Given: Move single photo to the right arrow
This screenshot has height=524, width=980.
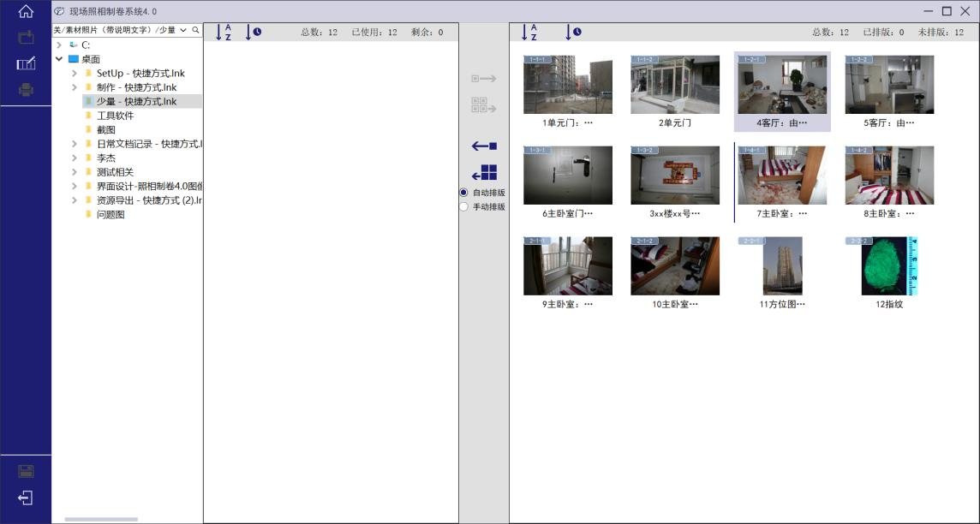Looking at the screenshot, I should [x=484, y=79].
